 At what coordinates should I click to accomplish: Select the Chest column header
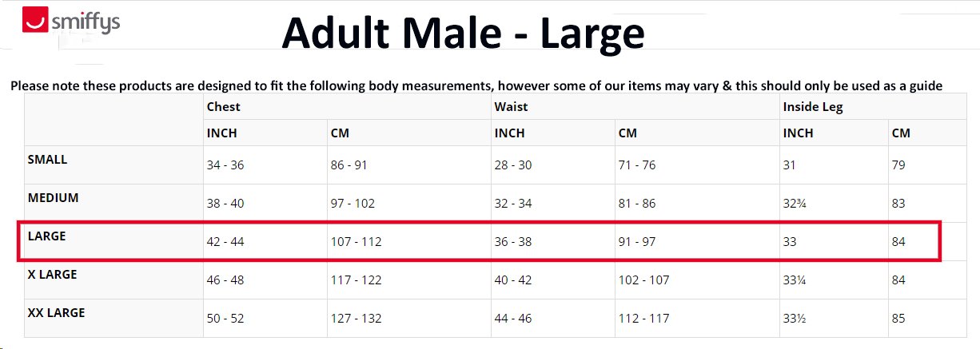pyautogui.click(x=223, y=107)
